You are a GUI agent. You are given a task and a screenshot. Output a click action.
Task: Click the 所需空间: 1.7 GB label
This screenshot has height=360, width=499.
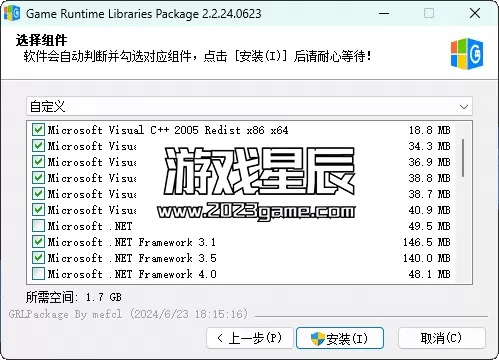[74, 297]
